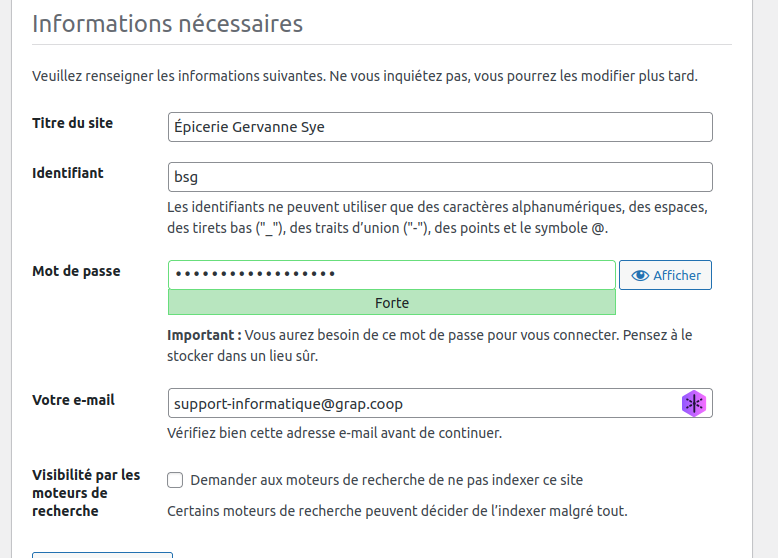Click the 'Certains moteurs de recherche' note

(397, 511)
